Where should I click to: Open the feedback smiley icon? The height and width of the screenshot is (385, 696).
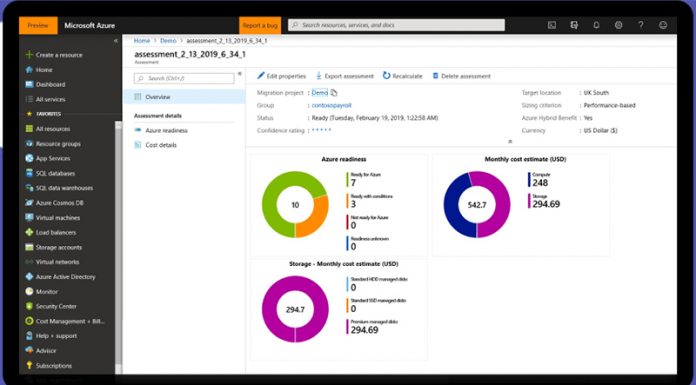coord(663,25)
